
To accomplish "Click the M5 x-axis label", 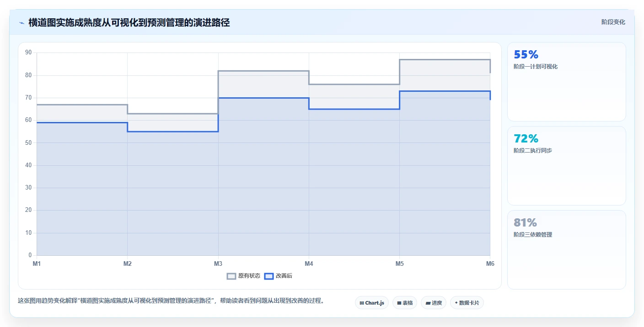I will (399, 264).
